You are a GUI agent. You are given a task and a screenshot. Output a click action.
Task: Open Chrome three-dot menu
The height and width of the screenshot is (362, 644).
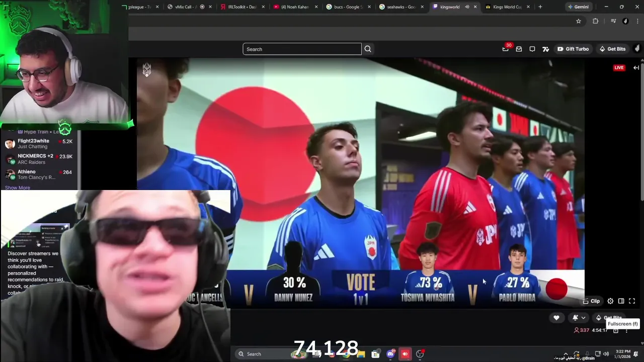pyautogui.click(x=637, y=21)
